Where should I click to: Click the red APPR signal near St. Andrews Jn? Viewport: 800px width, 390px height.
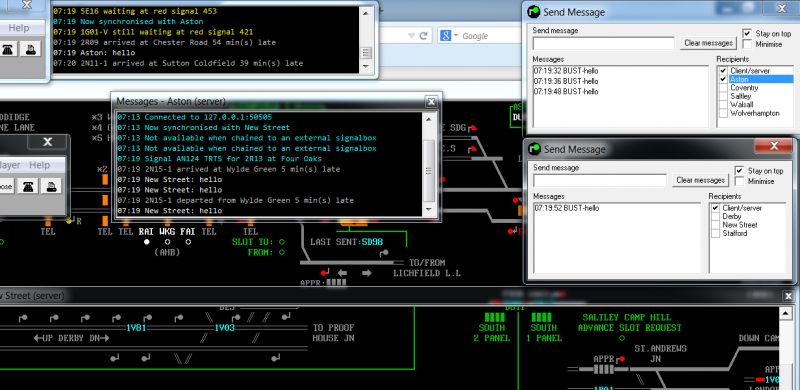621,359
